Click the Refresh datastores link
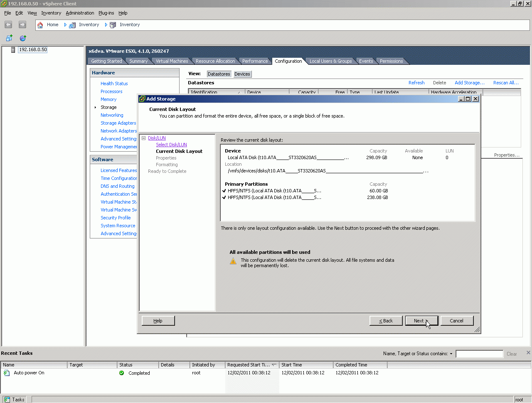This screenshot has width=532, height=403. (x=416, y=83)
